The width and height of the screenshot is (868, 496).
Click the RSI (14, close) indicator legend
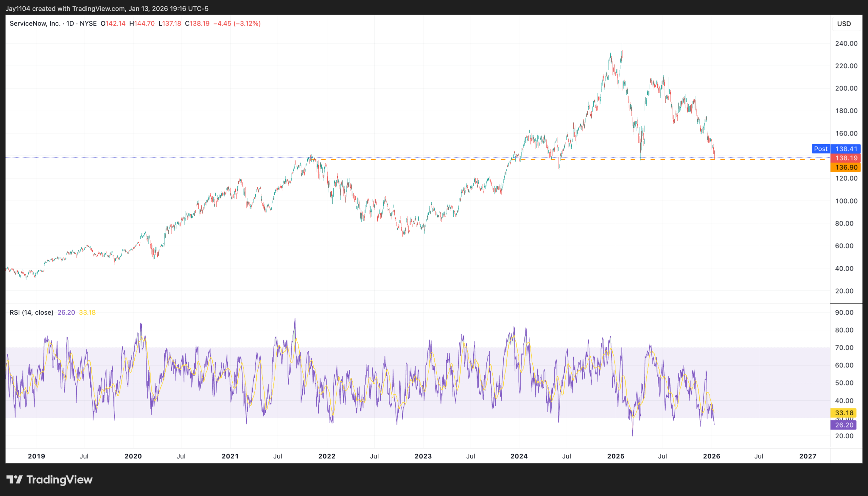pos(31,312)
